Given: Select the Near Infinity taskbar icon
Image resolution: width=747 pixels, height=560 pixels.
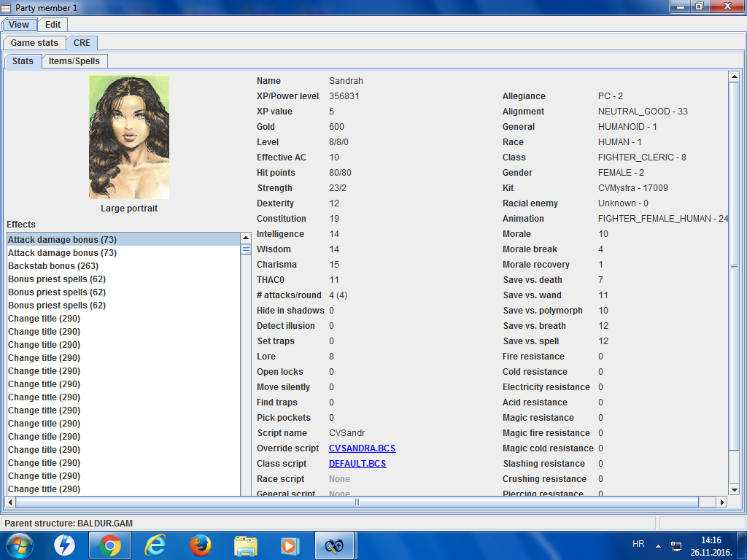Looking at the screenshot, I should (334, 545).
